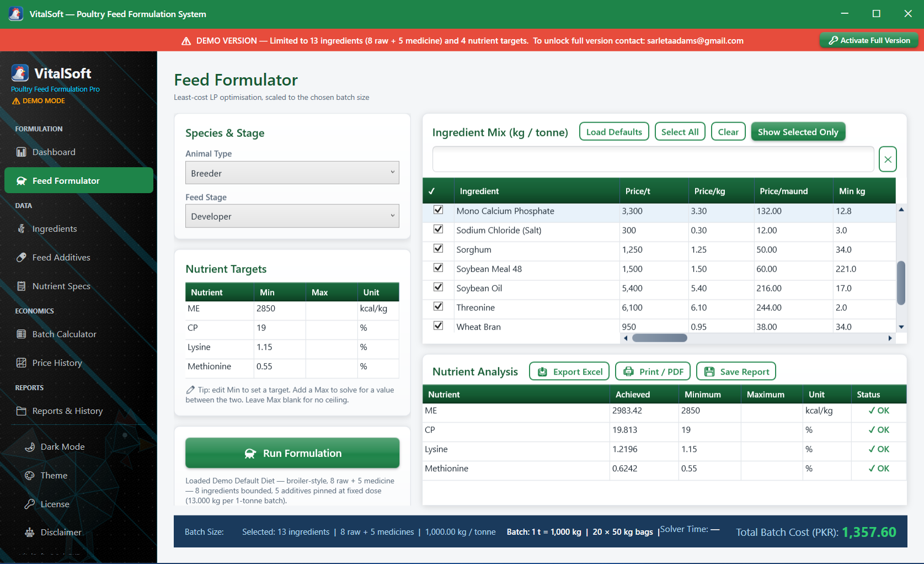Click ingredient table scroll right arrow

[x=890, y=338]
